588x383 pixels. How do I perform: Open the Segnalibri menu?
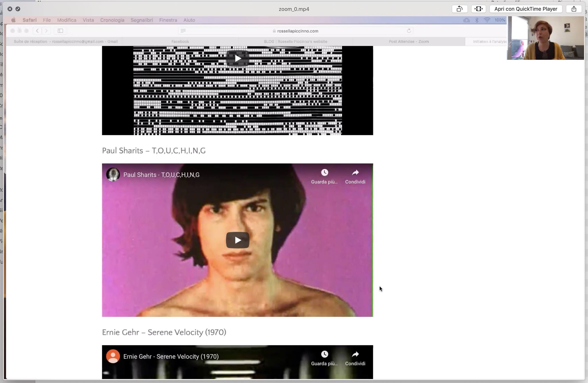142,20
